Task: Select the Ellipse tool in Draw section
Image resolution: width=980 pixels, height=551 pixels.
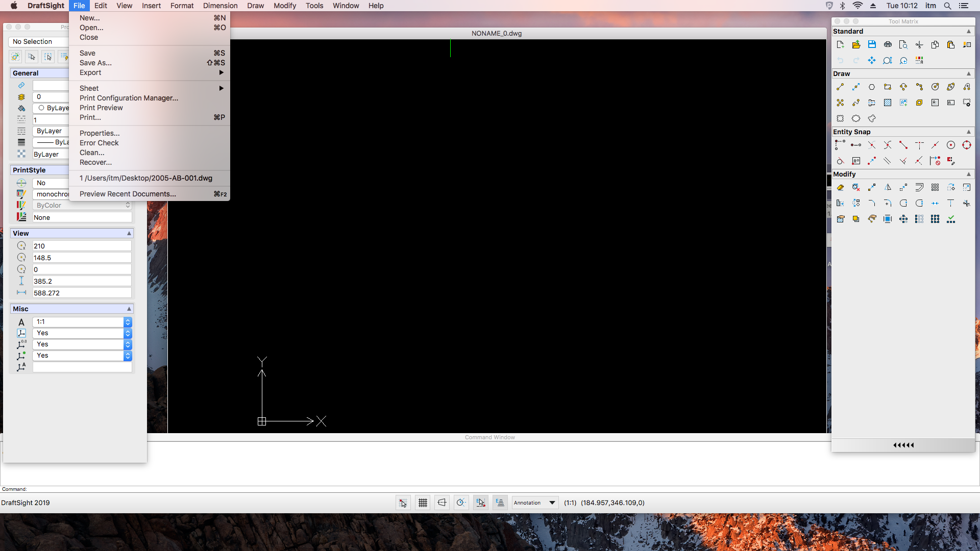Action: point(951,87)
